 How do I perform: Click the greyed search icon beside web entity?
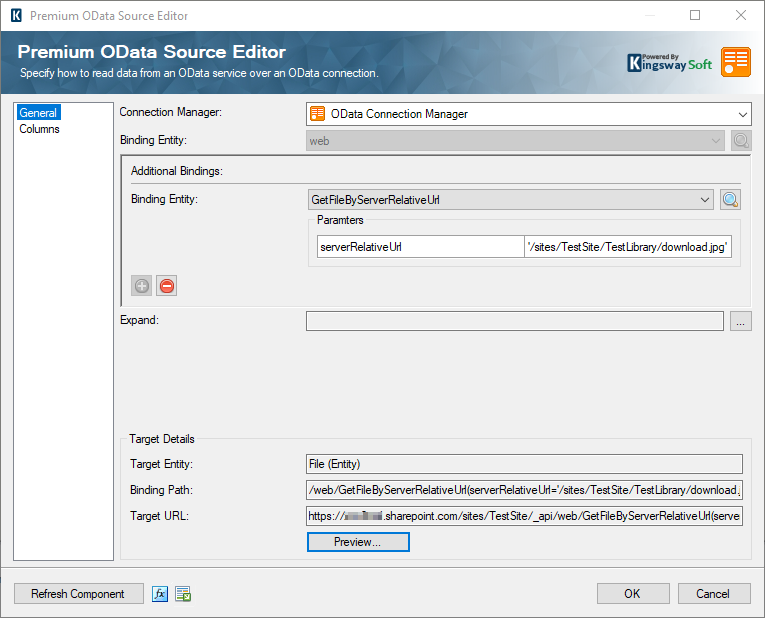click(x=740, y=141)
